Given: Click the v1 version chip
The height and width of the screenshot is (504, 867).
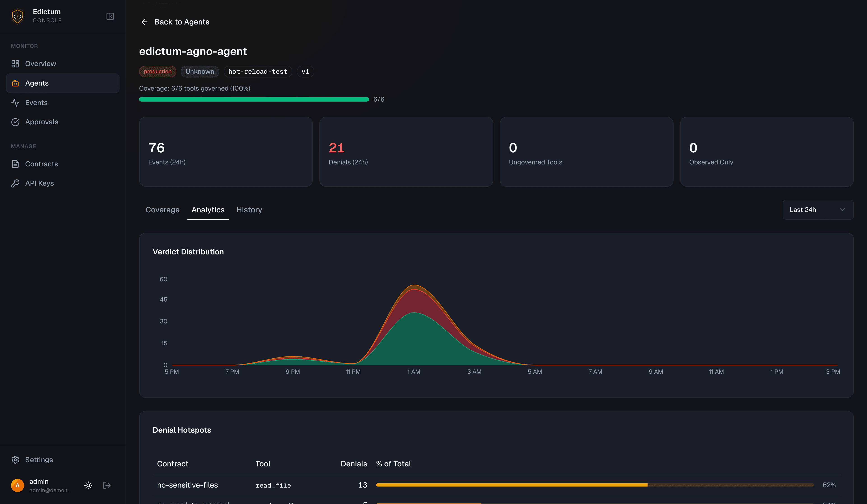Looking at the screenshot, I should tap(305, 72).
